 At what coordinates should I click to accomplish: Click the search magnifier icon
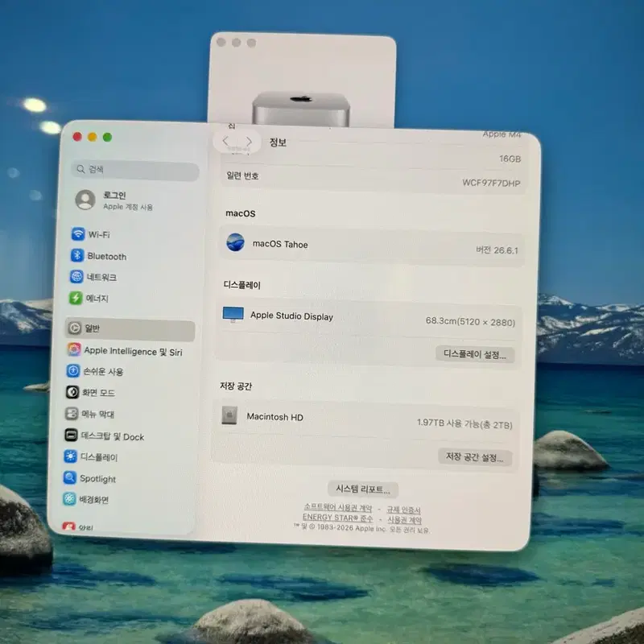point(80,169)
